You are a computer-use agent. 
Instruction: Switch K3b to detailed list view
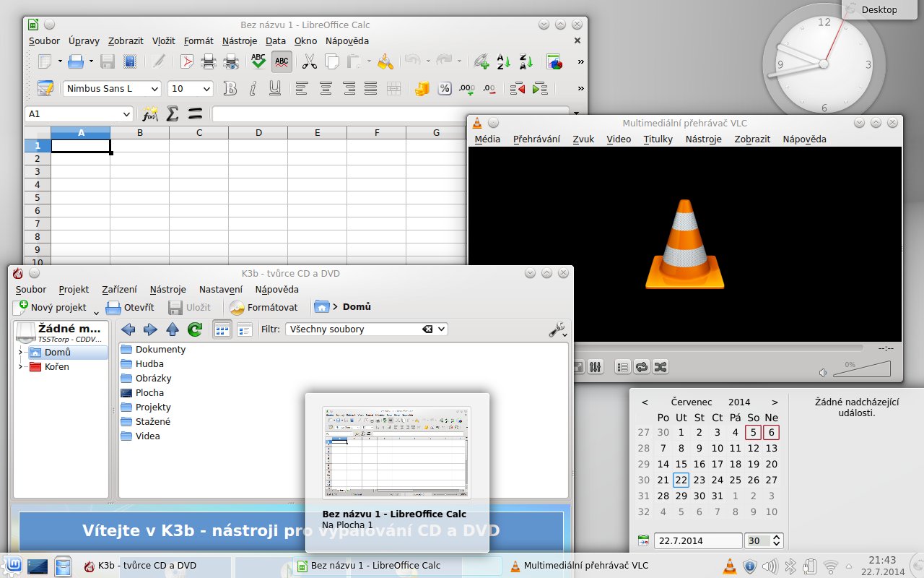point(245,329)
